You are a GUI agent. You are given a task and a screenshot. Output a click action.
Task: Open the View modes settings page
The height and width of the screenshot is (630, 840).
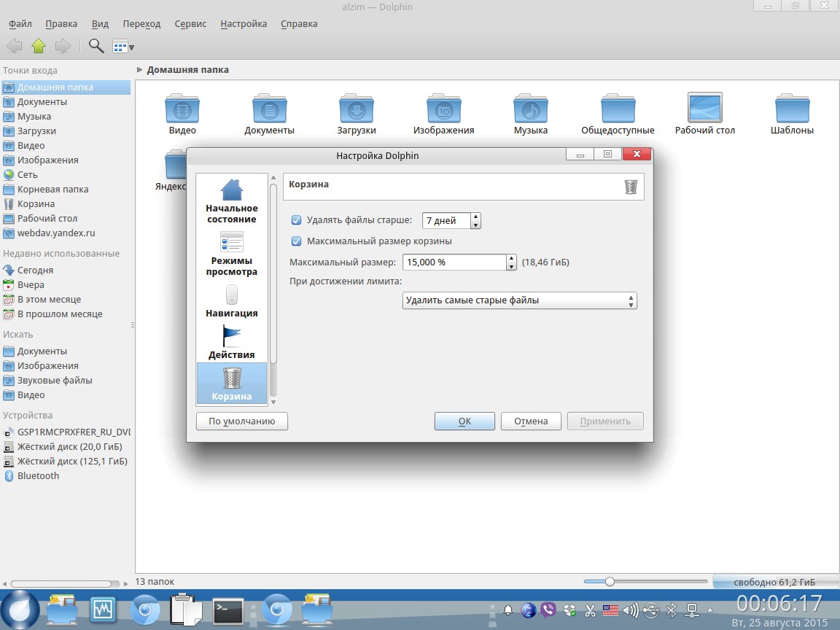(232, 244)
